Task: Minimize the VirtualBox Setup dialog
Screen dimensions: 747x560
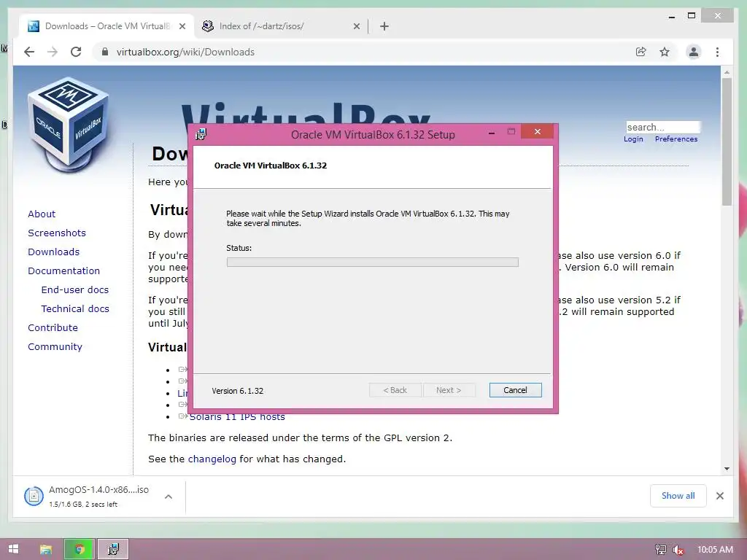Action: click(492, 132)
